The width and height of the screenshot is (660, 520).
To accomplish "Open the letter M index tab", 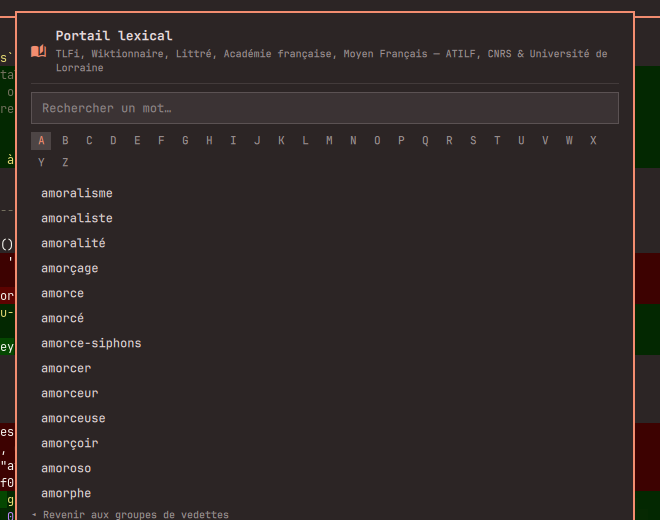I will pos(329,141).
